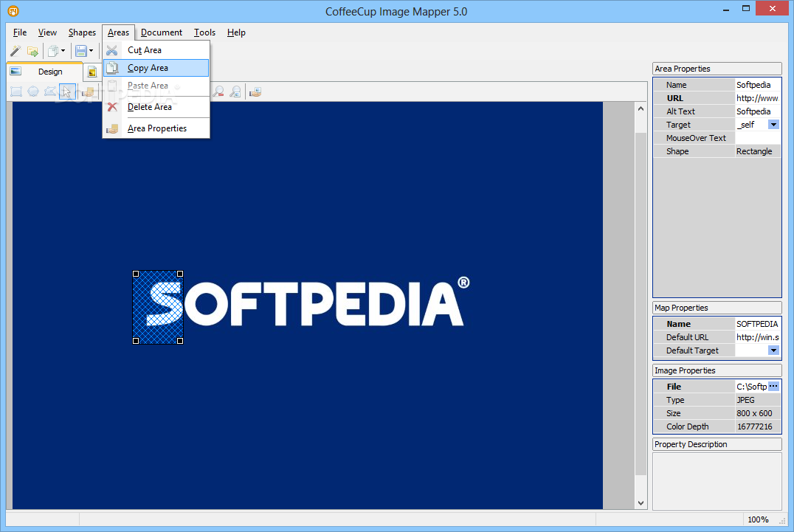Click the empty MouseOver Text field
This screenshot has width=794, height=532.
tap(758, 138)
